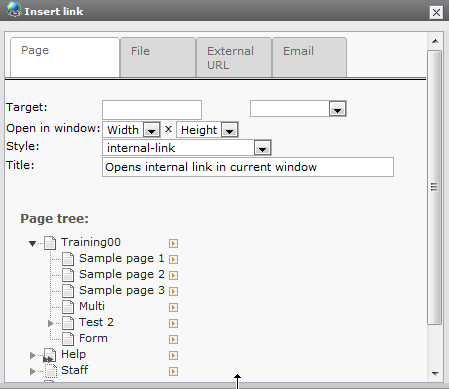Click the vertical scrollbar down arrow
Screen dimensions: 449x389
pyautogui.click(x=435, y=373)
